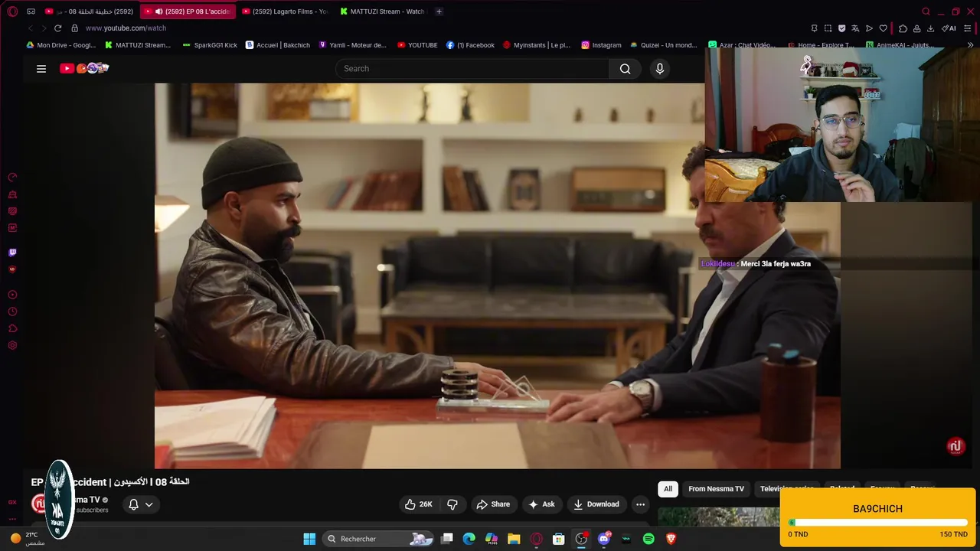Share the video

coord(493,504)
